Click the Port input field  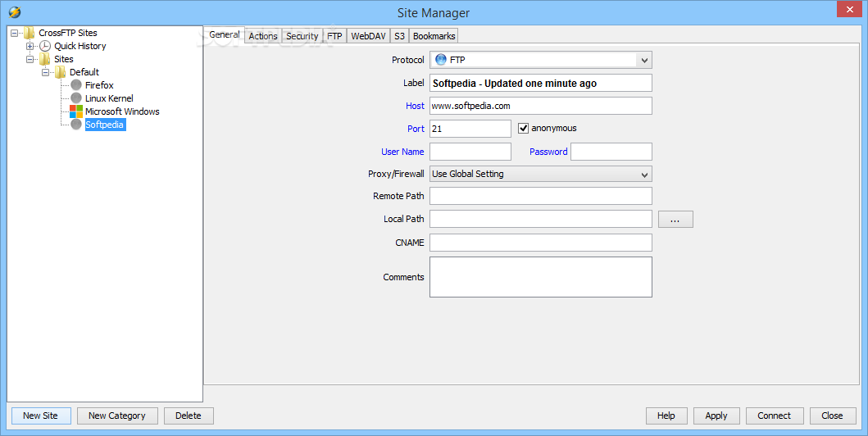click(x=470, y=129)
